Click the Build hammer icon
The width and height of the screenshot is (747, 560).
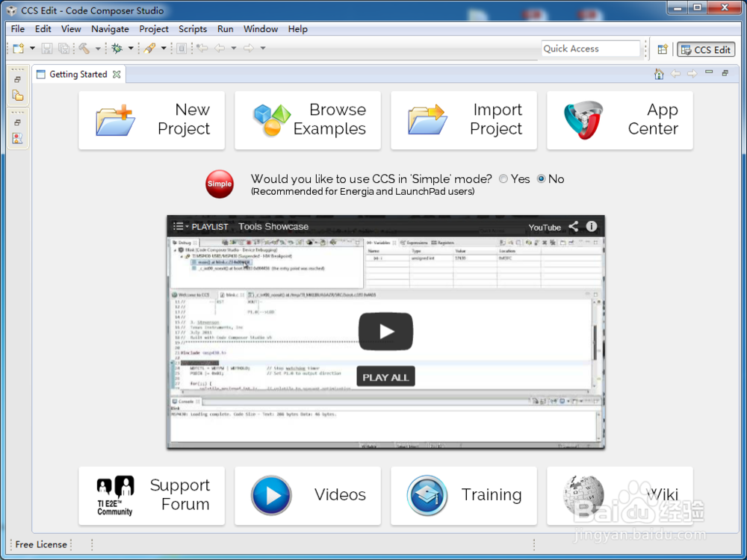coord(84,48)
